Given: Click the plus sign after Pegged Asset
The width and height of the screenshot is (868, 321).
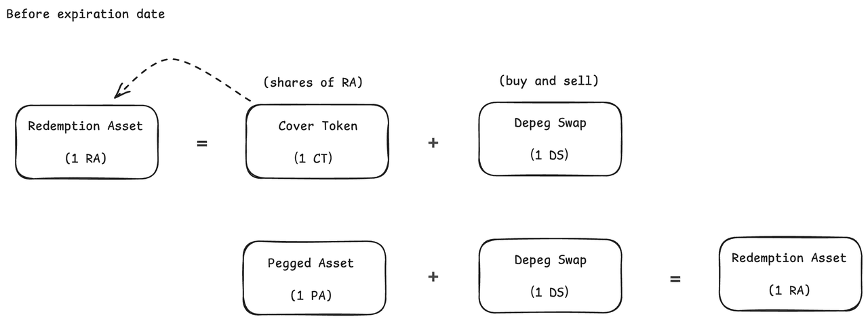Looking at the screenshot, I should point(433,276).
